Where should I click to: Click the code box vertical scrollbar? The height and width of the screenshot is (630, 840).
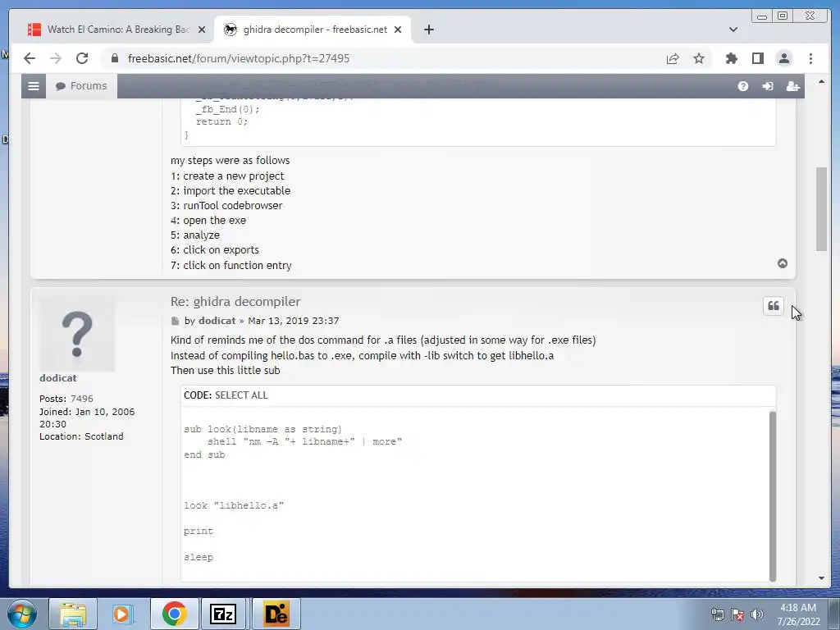click(773, 495)
